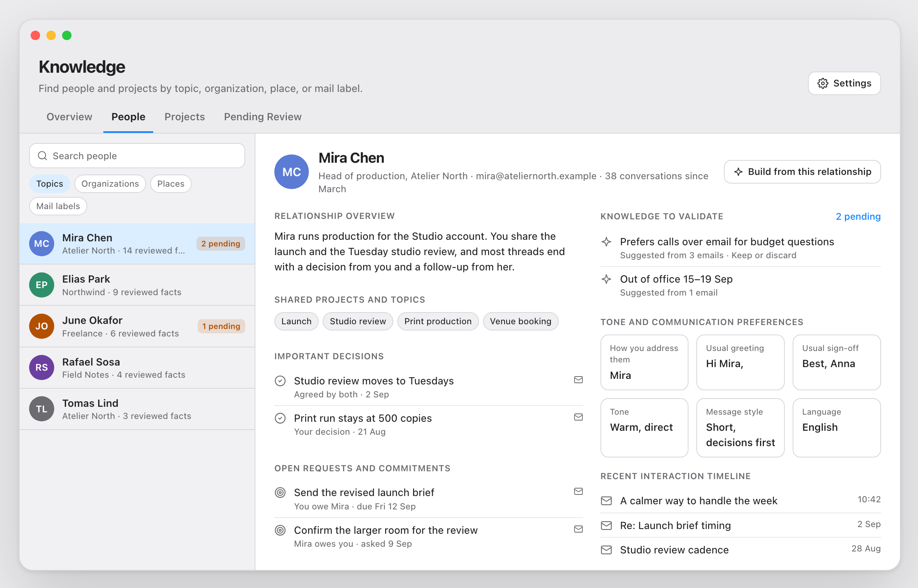918x588 pixels.
Task: Click Print run stays at 500 copies decision
Action: [428, 424]
